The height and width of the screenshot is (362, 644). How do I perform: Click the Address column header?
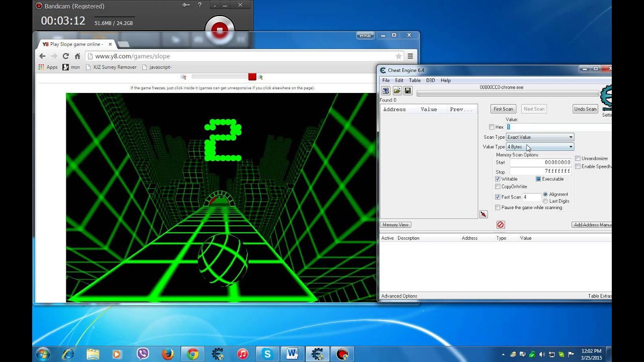pyautogui.click(x=394, y=110)
